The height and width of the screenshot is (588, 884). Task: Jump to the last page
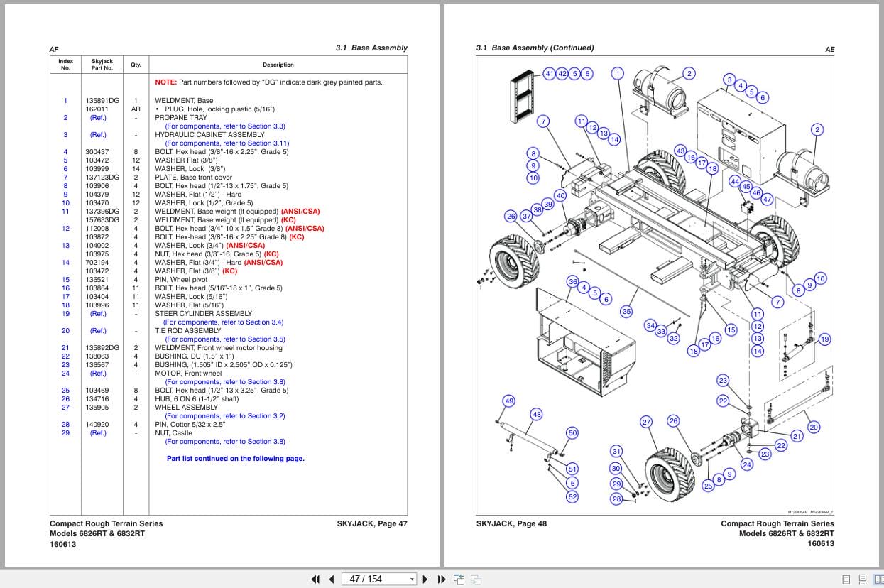click(x=441, y=579)
